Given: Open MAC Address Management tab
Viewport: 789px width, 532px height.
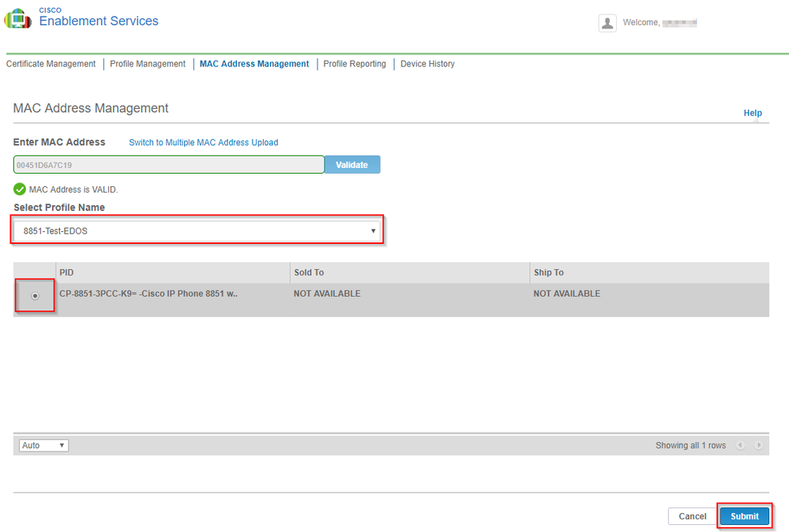Looking at the screenshot, I should 254,64.
